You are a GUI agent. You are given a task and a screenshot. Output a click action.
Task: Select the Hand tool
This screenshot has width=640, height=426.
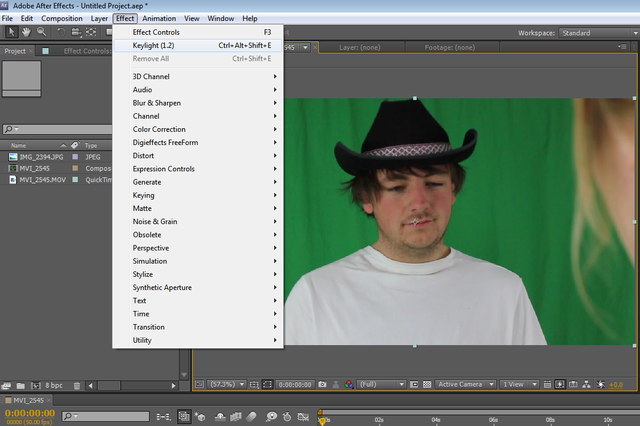27,32
